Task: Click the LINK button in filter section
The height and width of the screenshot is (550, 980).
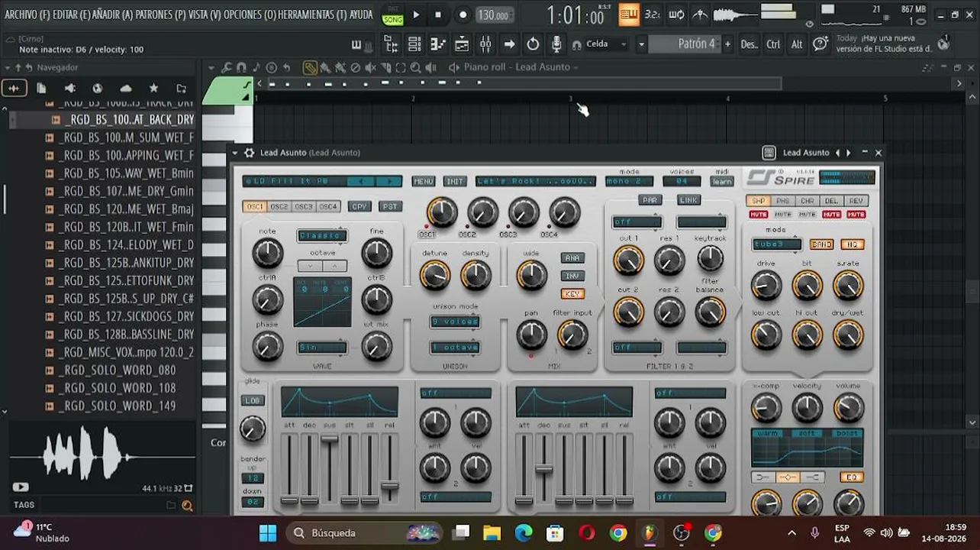Action: pos(688,200)
